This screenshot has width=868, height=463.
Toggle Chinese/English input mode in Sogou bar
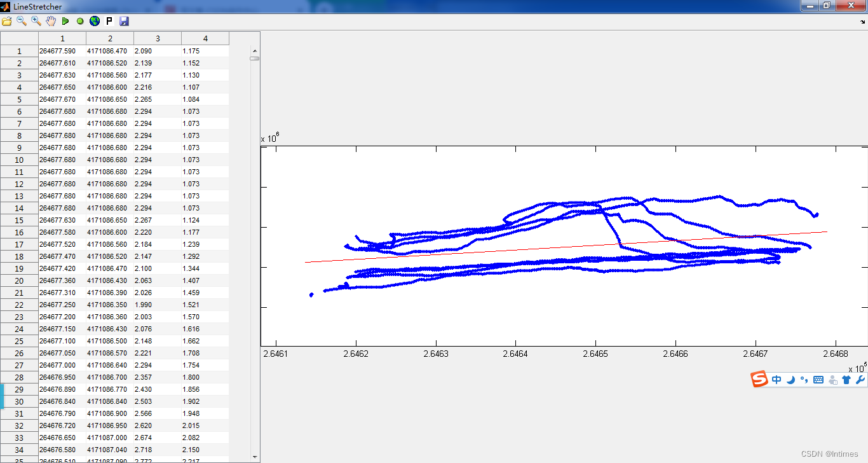pyautogui.click(x=776, y=380)
